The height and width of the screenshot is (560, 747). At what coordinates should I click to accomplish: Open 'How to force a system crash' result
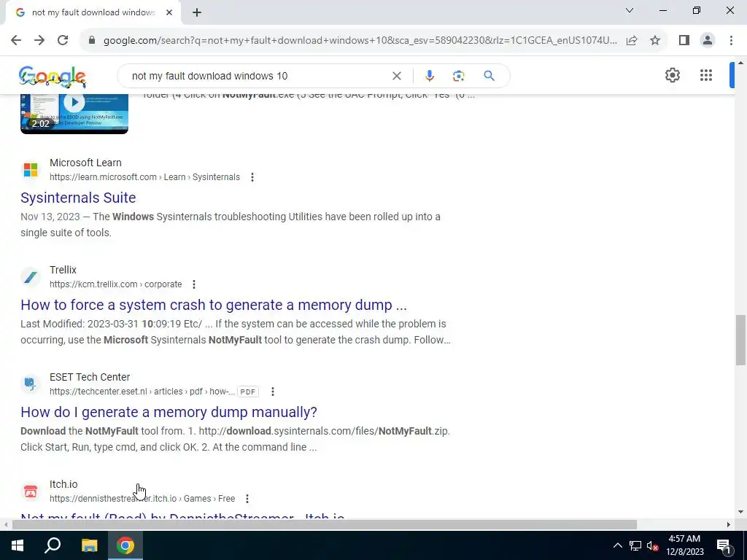click(214, 305)
